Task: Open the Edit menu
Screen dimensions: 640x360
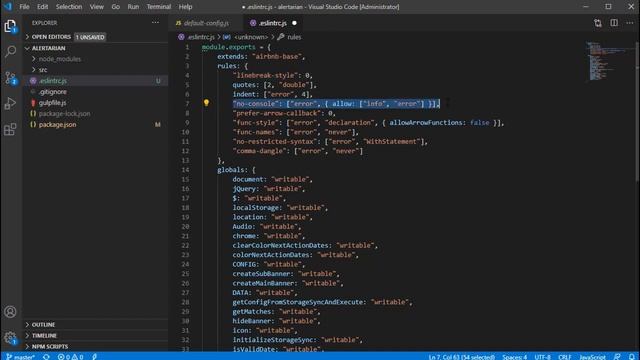Action: 42,7
